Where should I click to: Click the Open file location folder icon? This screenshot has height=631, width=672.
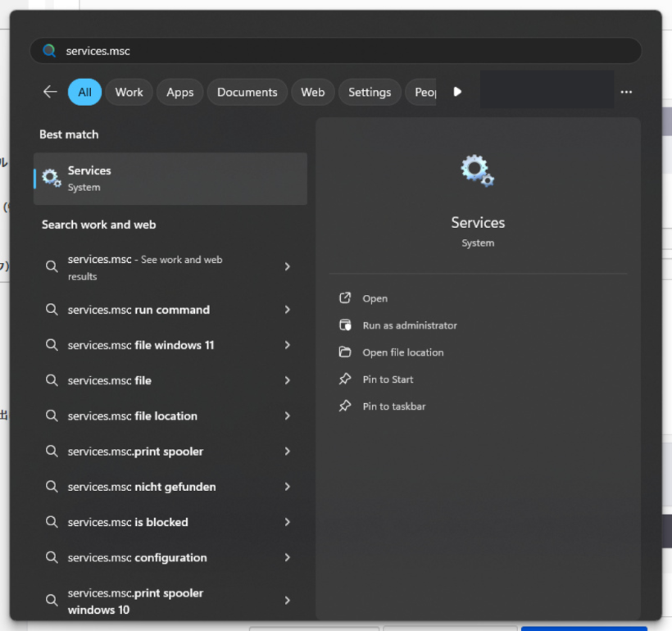click(345, 352)
